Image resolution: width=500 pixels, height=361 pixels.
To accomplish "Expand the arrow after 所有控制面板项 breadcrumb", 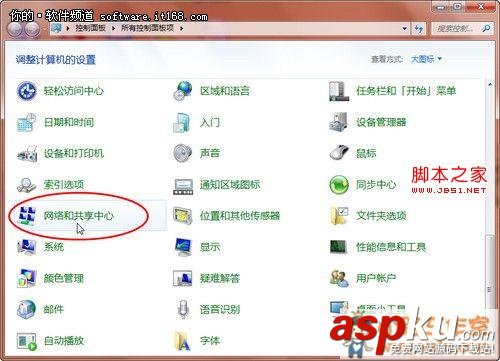I will (x=182, y=28).
